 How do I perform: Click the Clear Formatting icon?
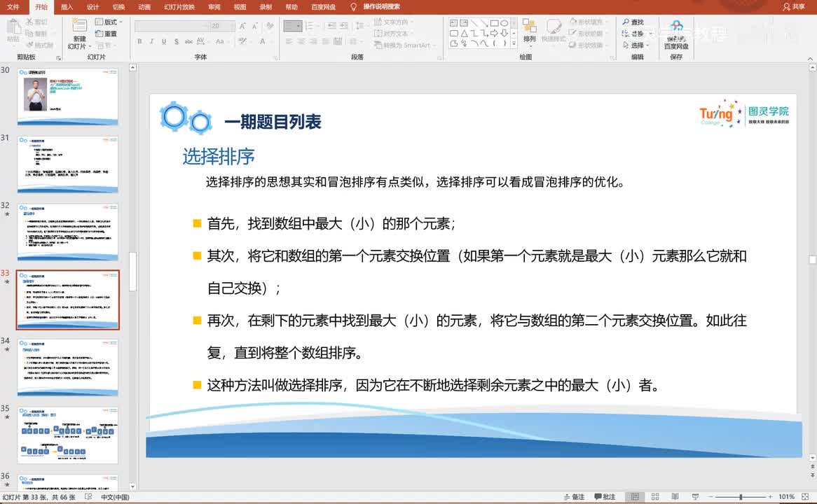click(x=270, y=25)
